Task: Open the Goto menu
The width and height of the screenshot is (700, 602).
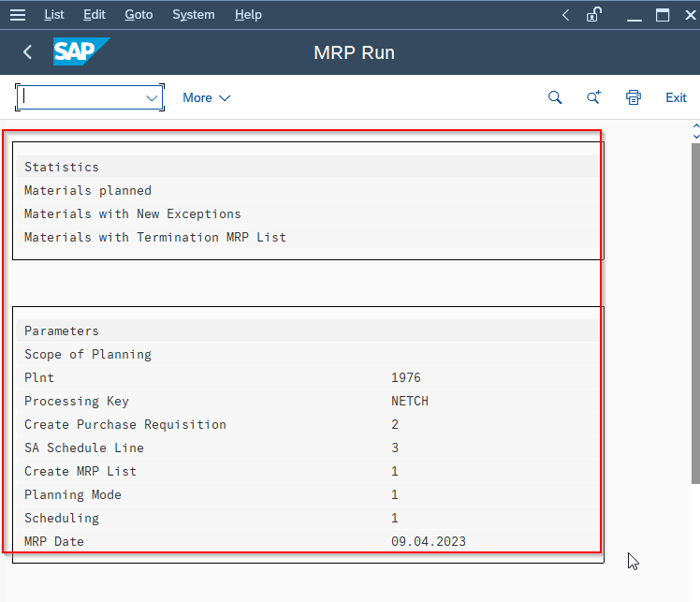Action: click(x=139, y=15)
